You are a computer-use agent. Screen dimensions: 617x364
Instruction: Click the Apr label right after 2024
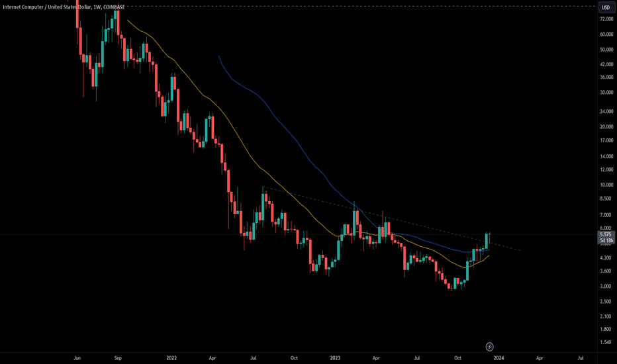coord(540,358)
